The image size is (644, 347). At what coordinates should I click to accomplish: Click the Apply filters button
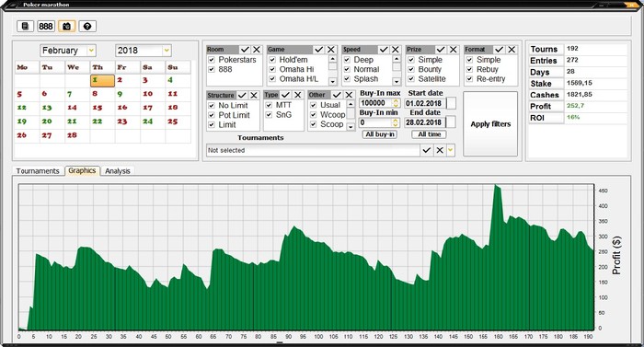490,124
